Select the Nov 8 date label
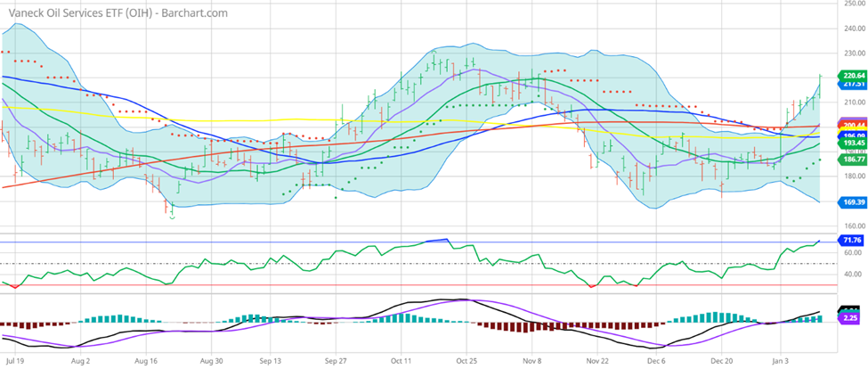 (532, 360)
